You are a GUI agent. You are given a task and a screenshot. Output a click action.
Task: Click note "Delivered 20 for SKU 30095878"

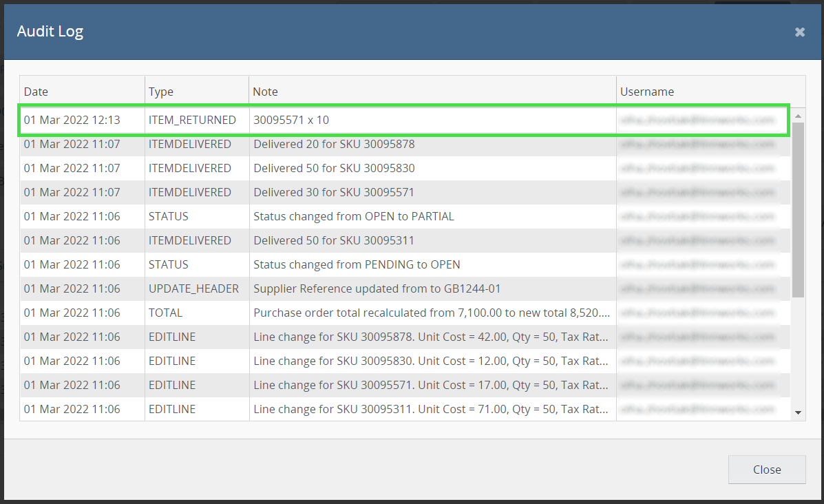[335, 144]
